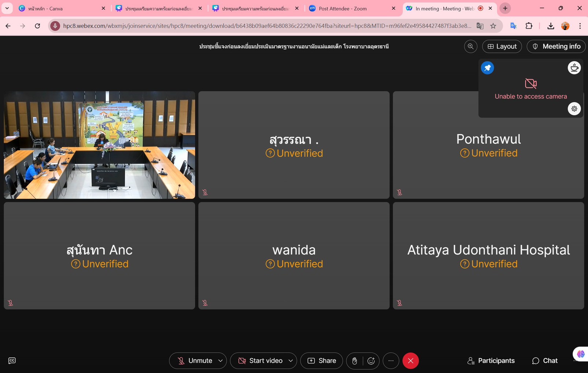Open the Participants panel
This screenshot has width=588, height=373.
[x=491, y=361]
